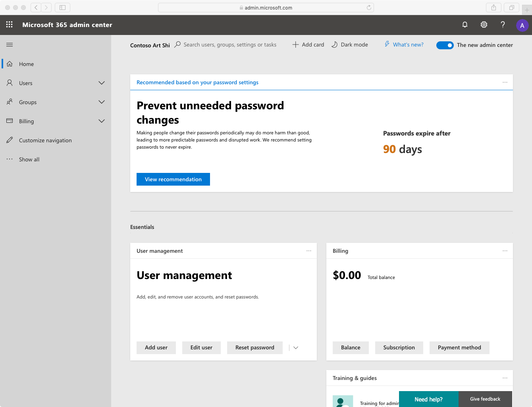The image size is (532, 407).
Task: Click the Add card plus icon
Action: coord(295,45)
